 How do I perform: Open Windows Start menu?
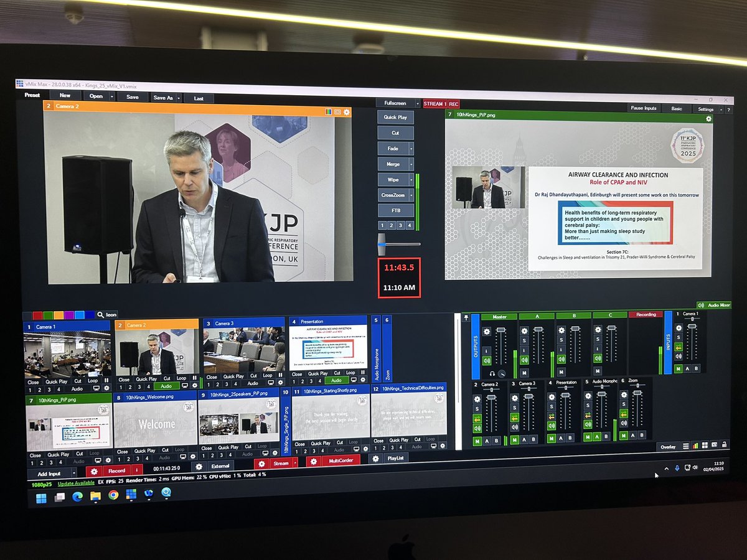pos(42,498)
